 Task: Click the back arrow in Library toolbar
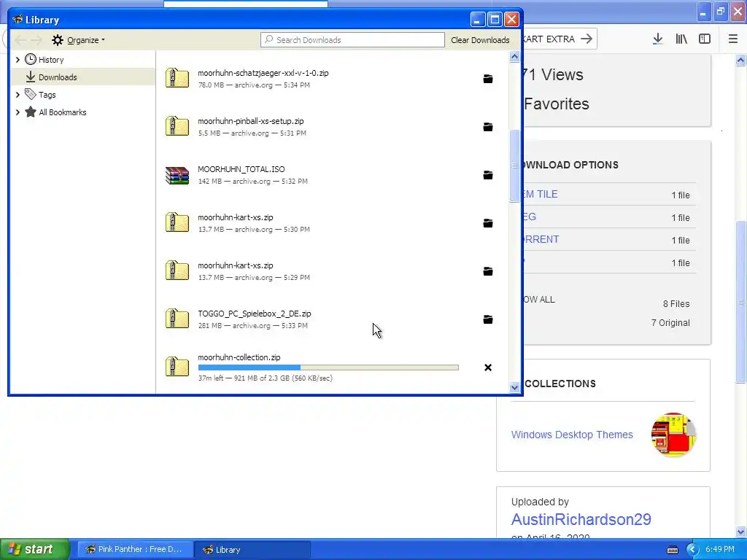click(x=20, y=40)
